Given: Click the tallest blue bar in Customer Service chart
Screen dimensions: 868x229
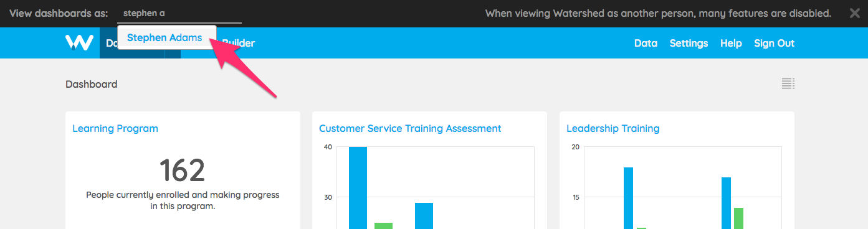Looking at the screenshot, I should (358, 188).
